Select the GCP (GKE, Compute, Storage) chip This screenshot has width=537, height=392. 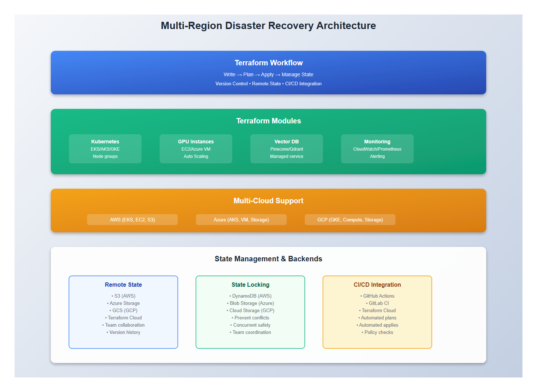(350, 219)
